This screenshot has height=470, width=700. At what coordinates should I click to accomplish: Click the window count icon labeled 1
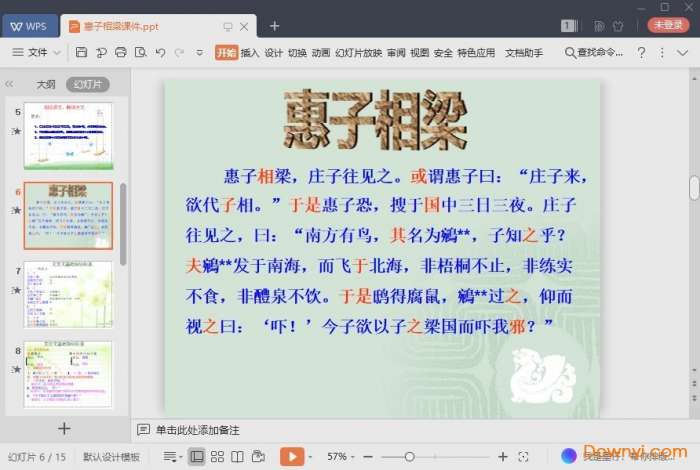(x=569, y=26)
